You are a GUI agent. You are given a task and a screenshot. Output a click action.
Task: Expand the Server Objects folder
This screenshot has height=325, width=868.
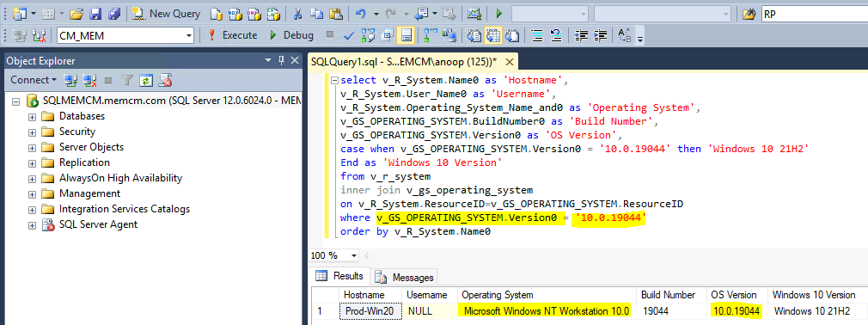32,149
